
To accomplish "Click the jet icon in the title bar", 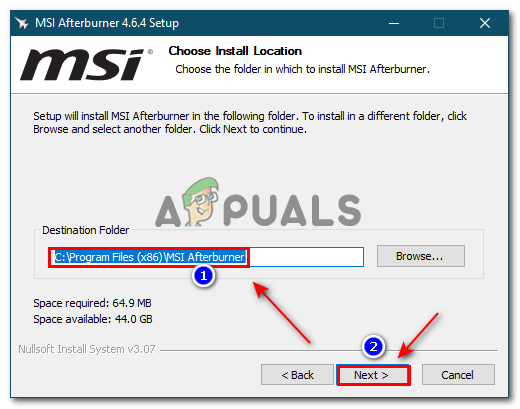I will [22, 23].
